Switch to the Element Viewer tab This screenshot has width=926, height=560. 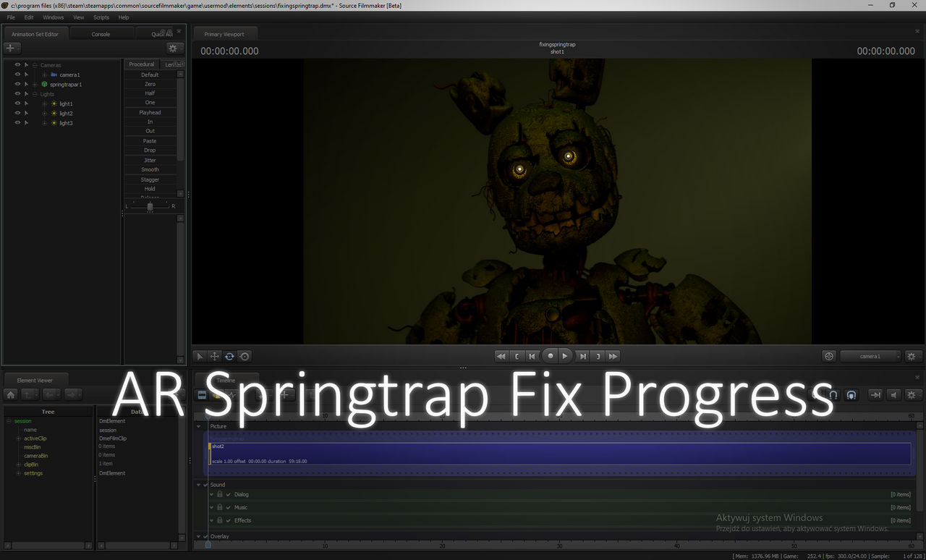click(x=35, y=380)
